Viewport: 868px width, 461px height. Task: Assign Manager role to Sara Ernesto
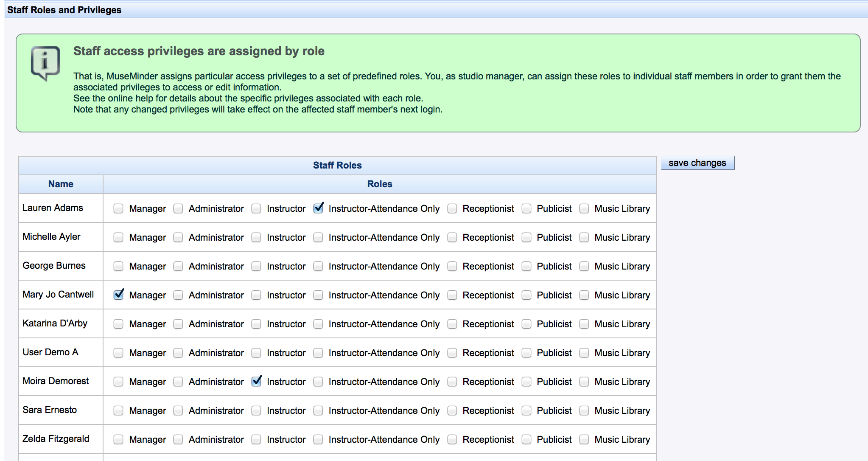point(118,410)
